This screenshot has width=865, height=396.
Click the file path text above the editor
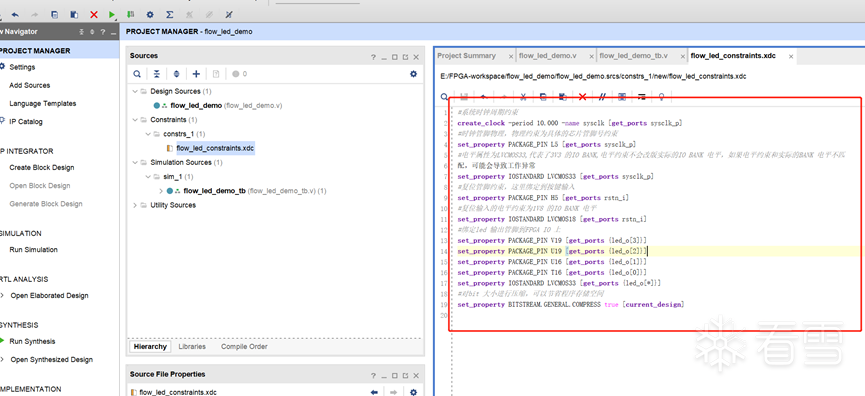594,76
